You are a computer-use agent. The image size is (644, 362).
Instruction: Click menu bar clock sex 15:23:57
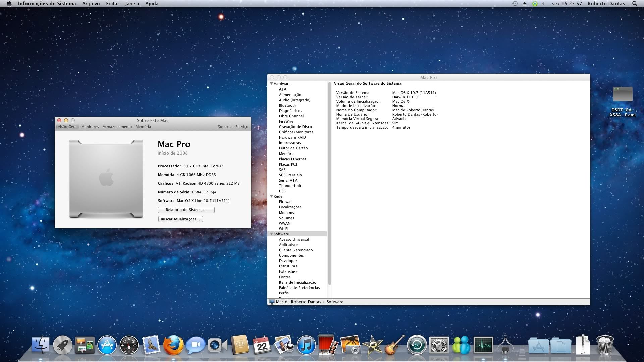[567, 4]
